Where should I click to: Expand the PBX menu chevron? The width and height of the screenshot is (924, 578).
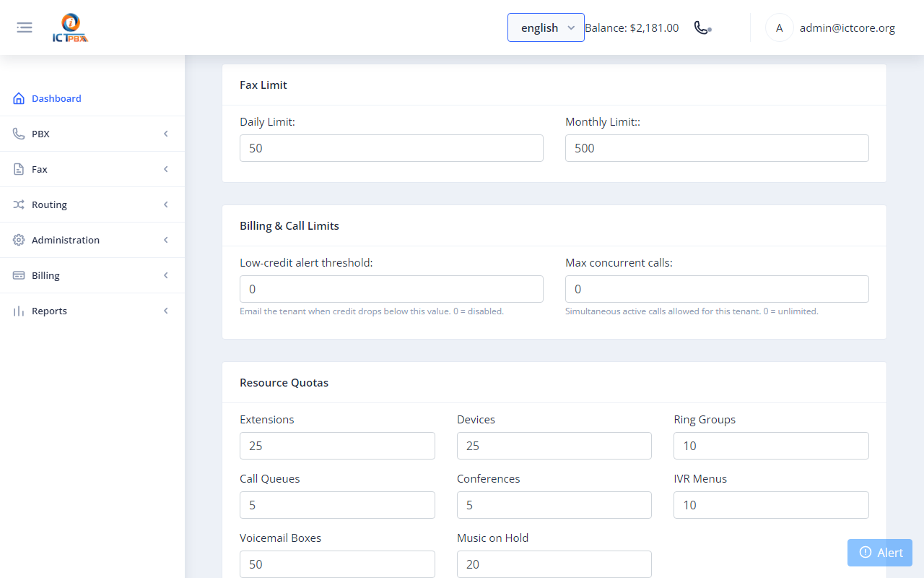click(166, 134)
